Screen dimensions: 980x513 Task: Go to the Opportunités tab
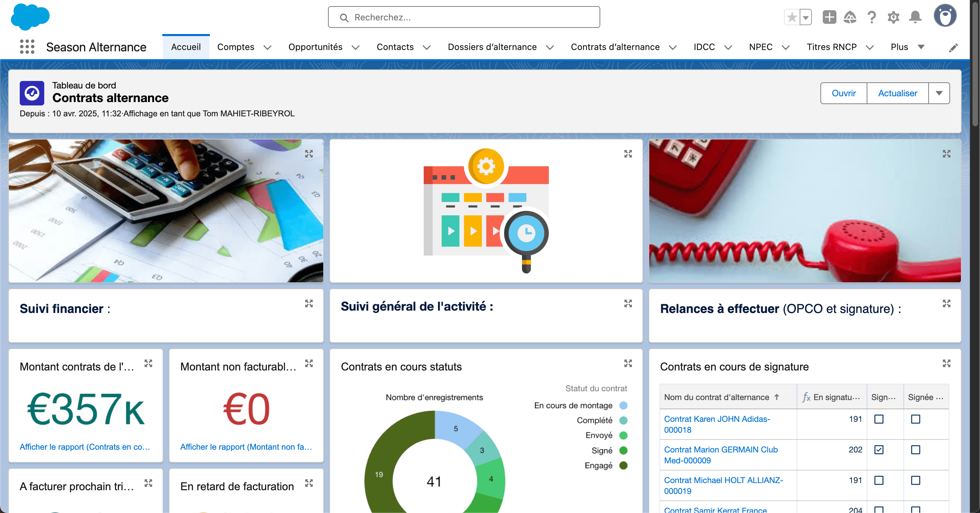point(315,47)
